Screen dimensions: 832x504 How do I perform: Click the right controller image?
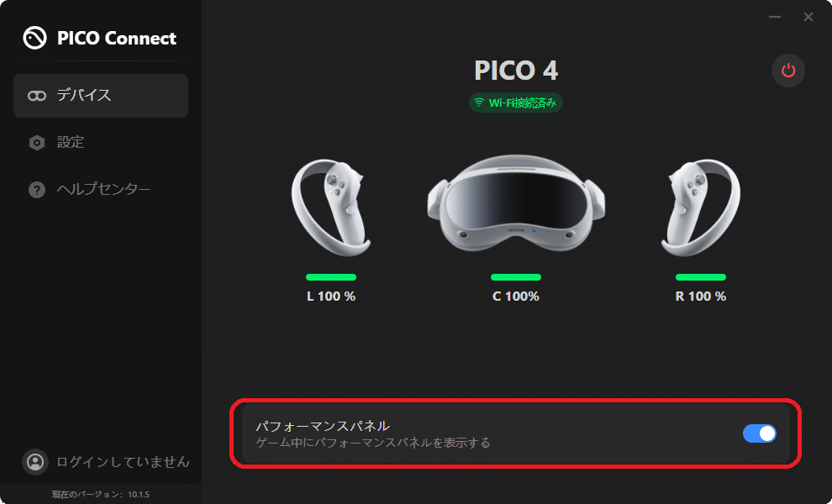pyautogui.click(x=700, y=207)
